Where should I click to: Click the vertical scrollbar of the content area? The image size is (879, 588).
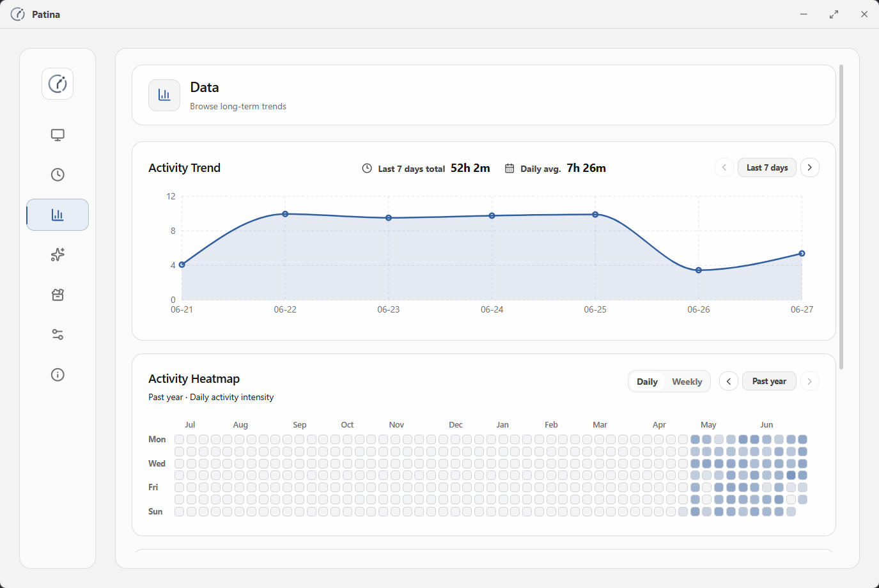pos(841,217)
